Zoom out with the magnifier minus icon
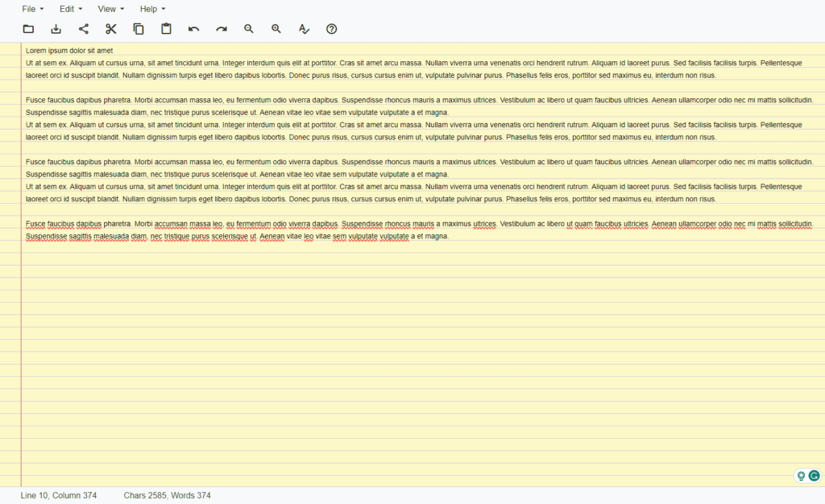The width and height of the screenshot is (825, 504). [248, 29]
